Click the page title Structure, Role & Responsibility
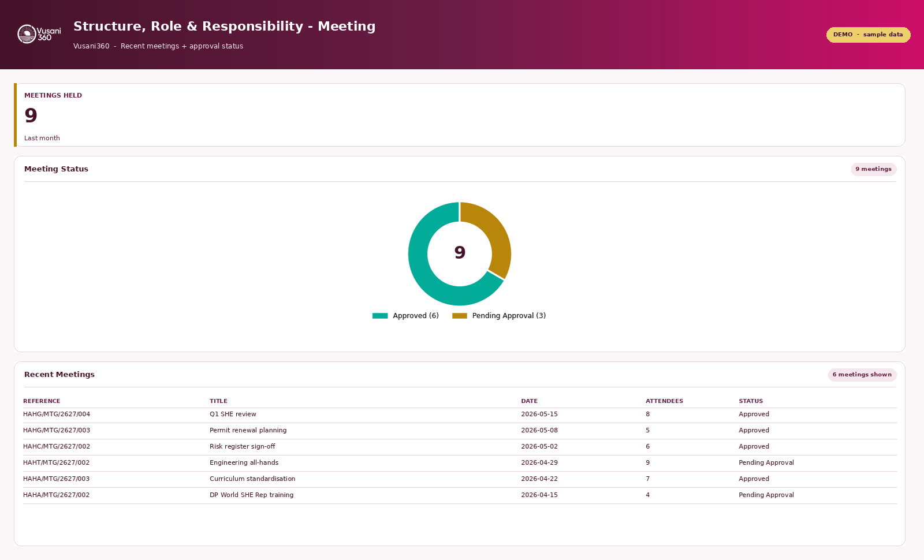Image resolution: width=924 pixels, height=560 pixels. [x=225, y=27]
